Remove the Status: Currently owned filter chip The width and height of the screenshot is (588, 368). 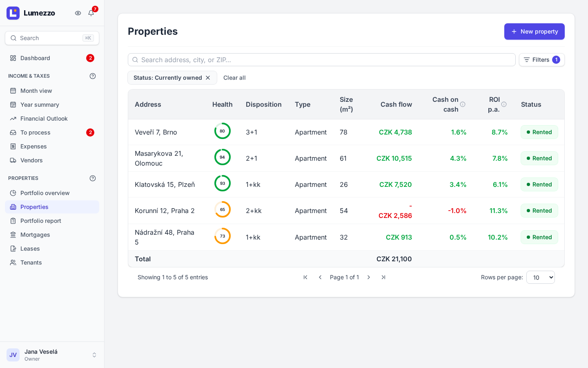tap(208, 78)
